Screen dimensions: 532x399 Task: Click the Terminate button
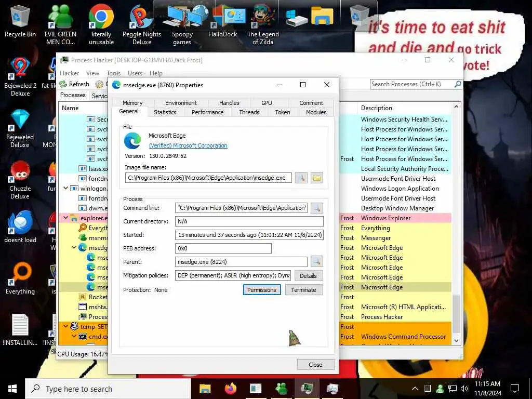click(303, 290)
